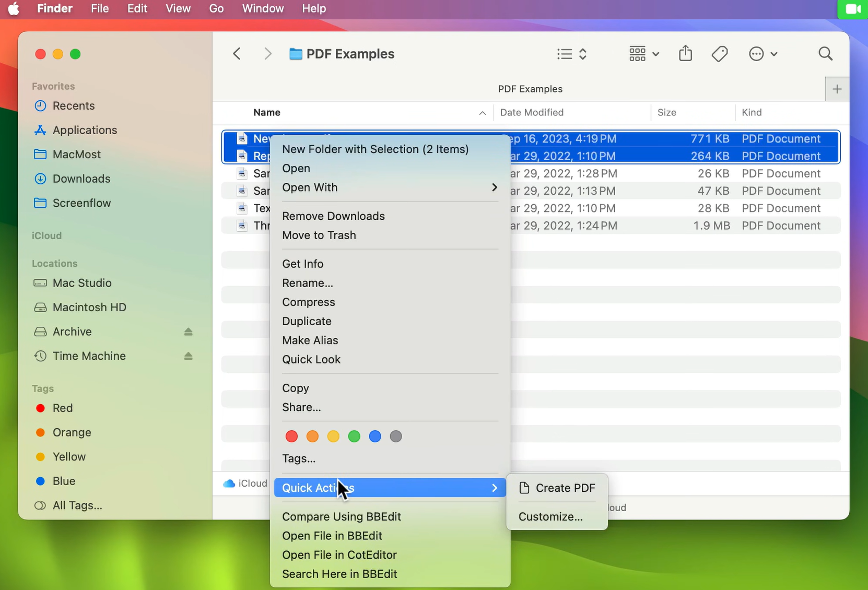Viewport: 868px width, 590px height.
Task: Sort files by Size column
Action: [667, 112]
